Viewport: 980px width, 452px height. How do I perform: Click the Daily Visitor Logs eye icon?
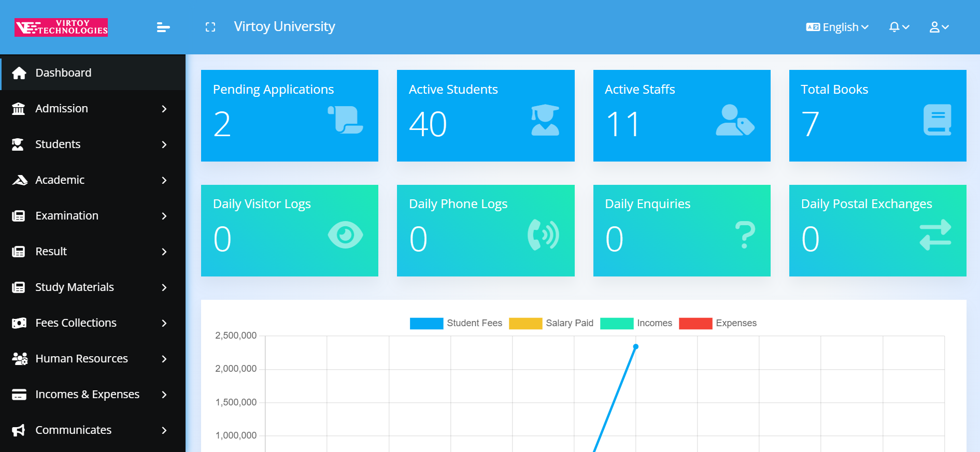tap(345, 235)
